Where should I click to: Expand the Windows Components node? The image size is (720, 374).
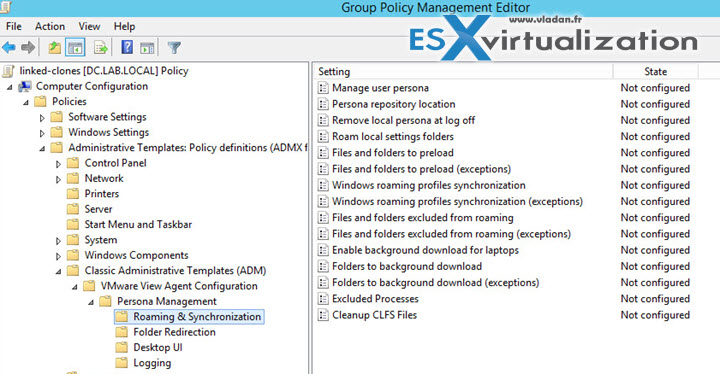click(58, 256)
